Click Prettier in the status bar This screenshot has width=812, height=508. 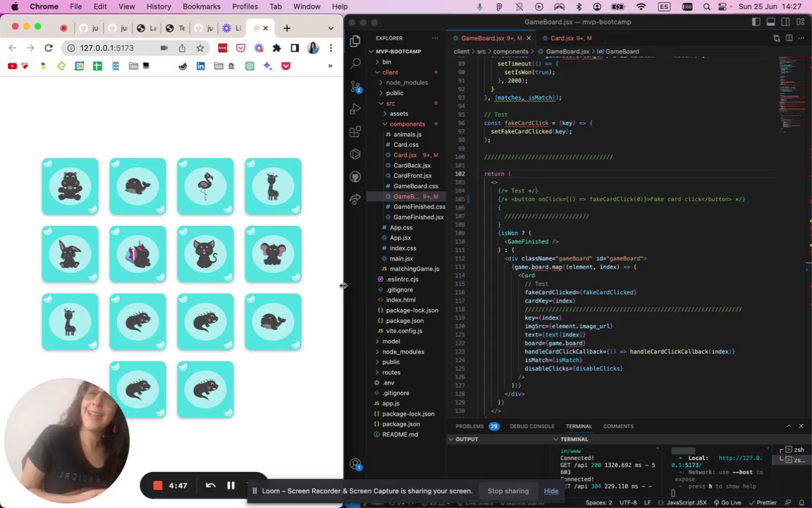[763, 503]
